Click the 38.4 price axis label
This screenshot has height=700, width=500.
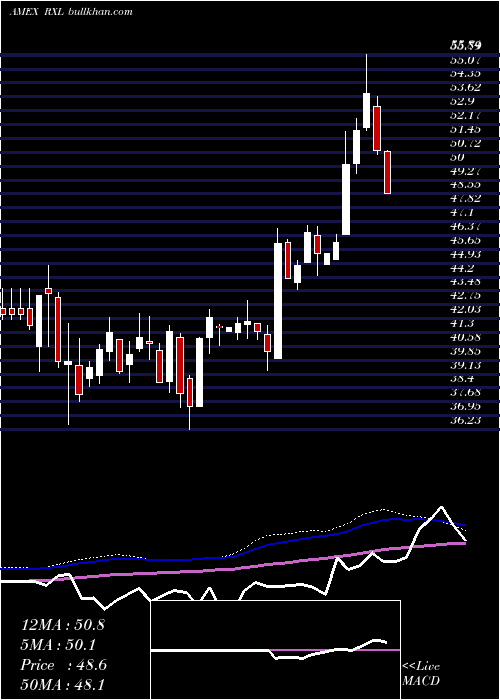coord(461,379)
